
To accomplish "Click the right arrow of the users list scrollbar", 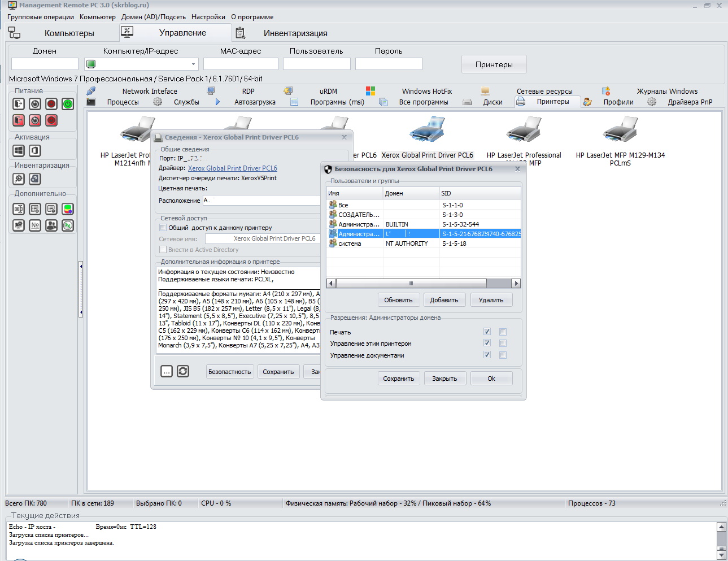I will click(516, 283).
